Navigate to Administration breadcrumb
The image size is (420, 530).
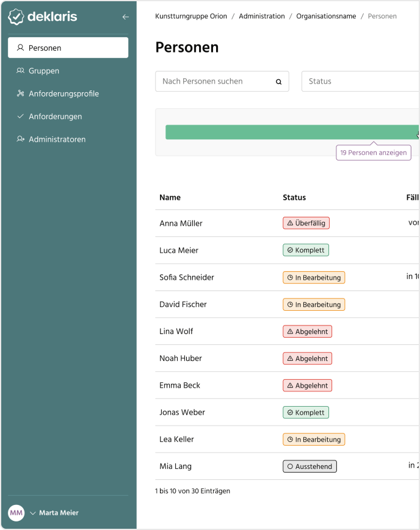click(261, 16)
